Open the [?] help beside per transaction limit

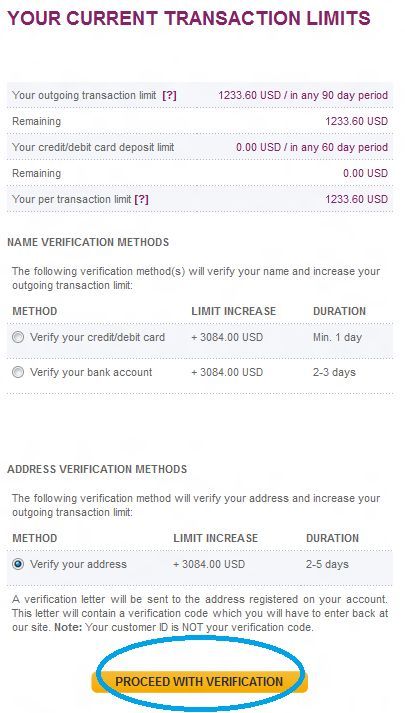tap(141, 199)
